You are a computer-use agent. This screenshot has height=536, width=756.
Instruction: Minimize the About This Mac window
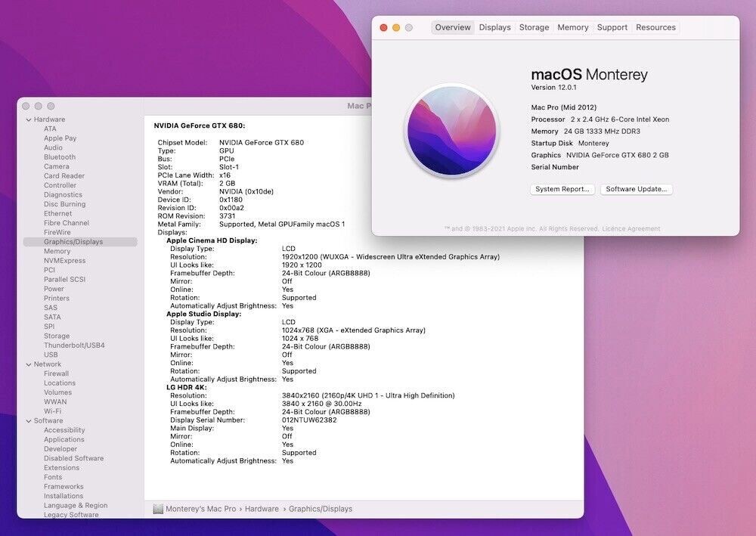pos(396,28)
